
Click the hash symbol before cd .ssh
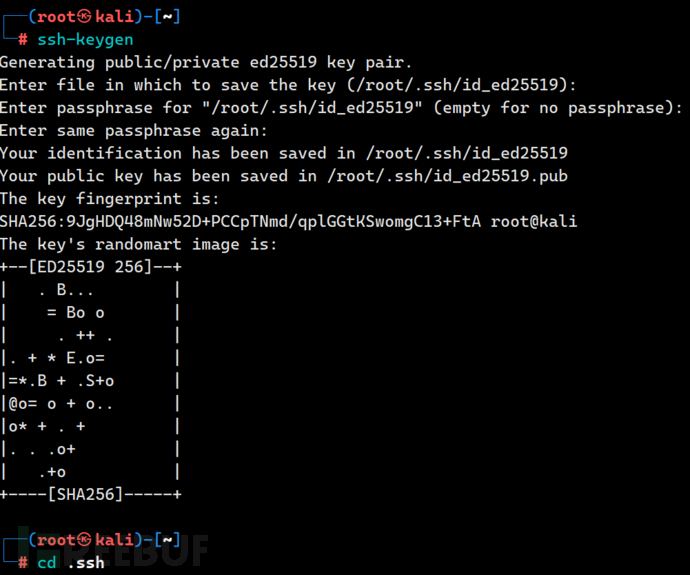(22, 563)
